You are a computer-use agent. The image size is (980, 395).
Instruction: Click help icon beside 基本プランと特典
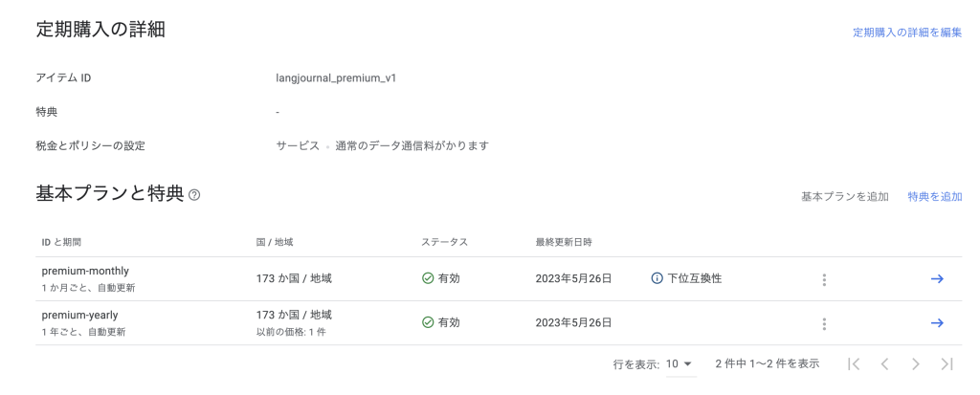tap(194, 196)
